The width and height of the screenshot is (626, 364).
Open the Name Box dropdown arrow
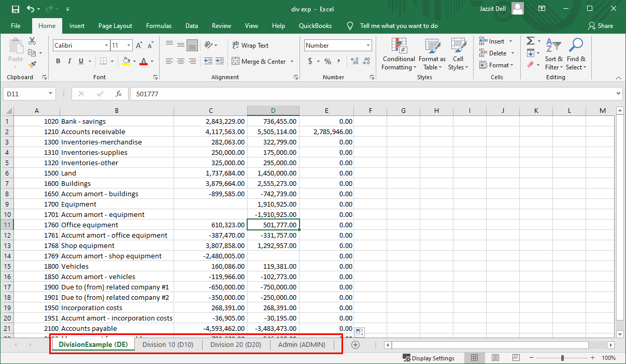click(x=50, y=94)
